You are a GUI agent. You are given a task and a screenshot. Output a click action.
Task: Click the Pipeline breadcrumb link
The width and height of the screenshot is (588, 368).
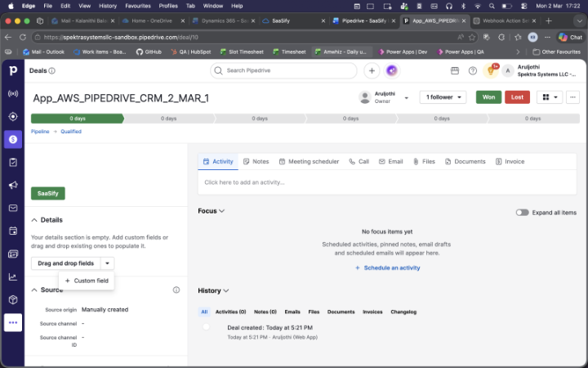[40, 132]
